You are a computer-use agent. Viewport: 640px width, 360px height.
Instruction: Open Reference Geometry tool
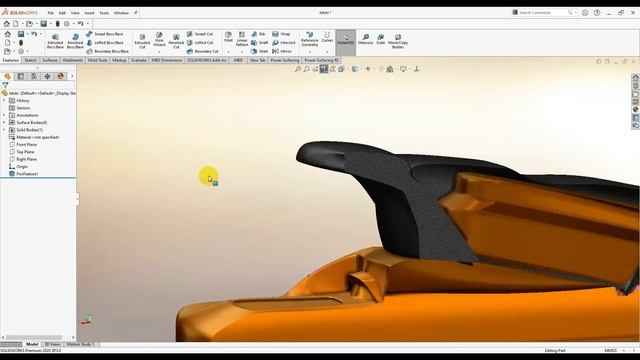(x=309, y=39)
